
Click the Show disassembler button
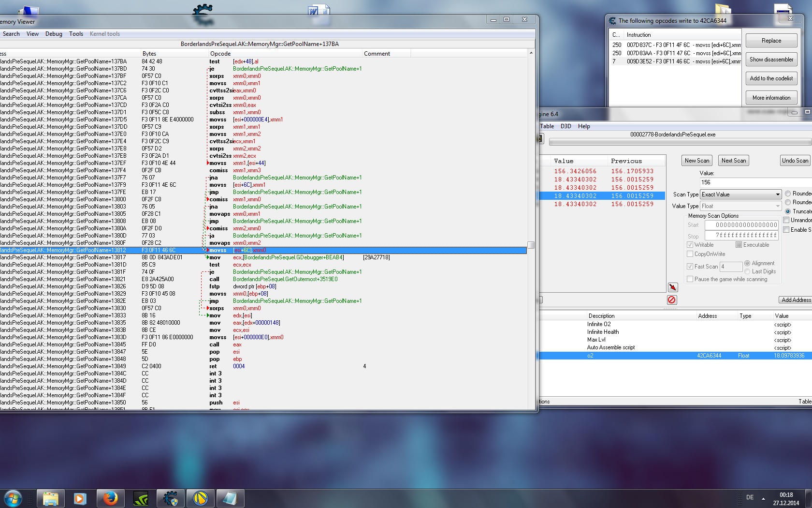point(771,60)
